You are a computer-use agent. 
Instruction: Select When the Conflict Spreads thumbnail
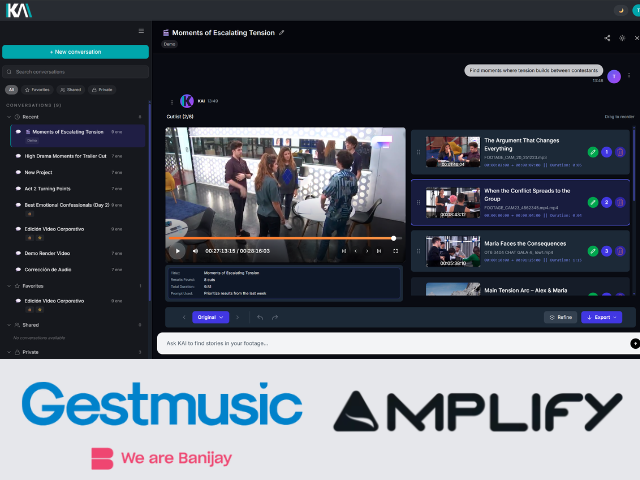coord(453,202)
